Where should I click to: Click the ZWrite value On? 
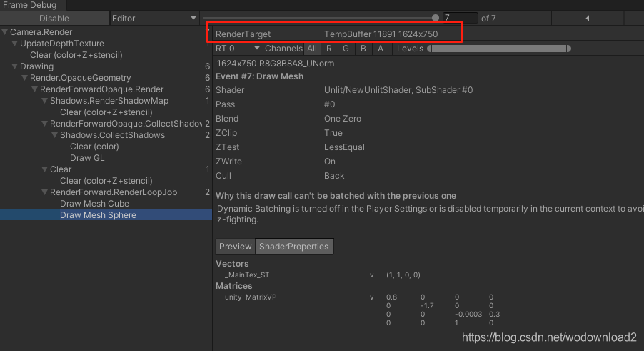coord(330,162)
